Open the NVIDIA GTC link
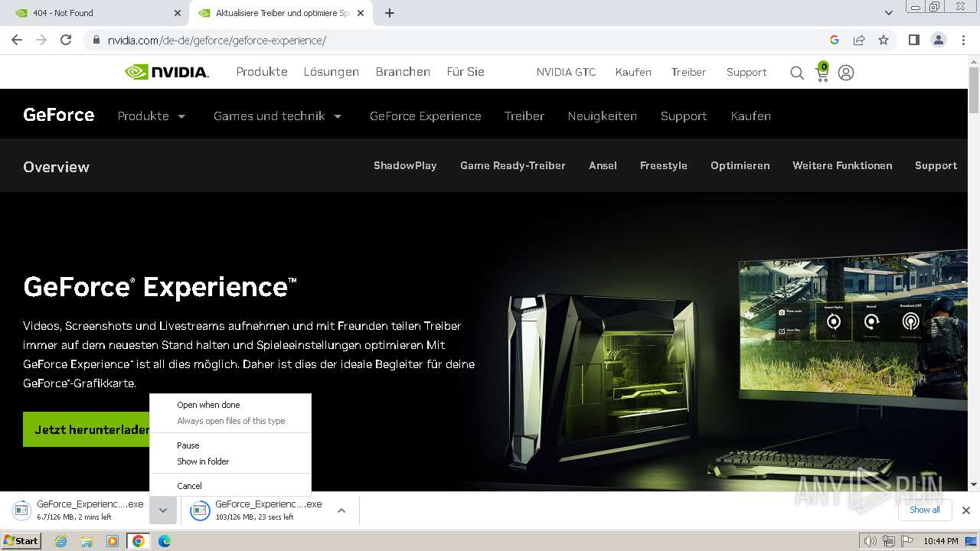980x551 pixels. pyautogui.click(x=566, y=72)
